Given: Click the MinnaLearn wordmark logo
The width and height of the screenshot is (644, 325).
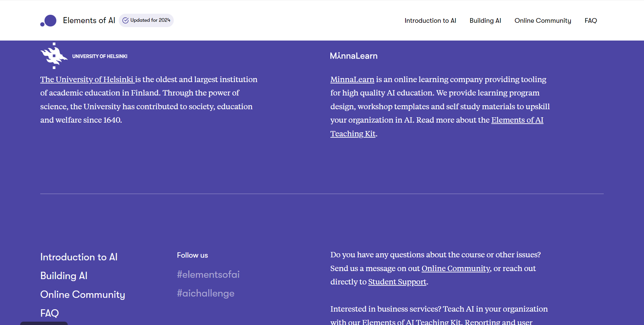Looking at the screenshot, I should 354,56.
